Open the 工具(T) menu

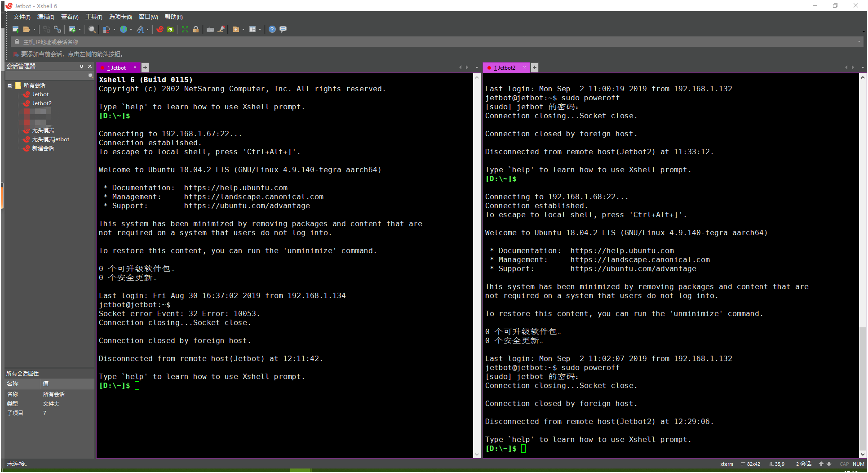pyautogui.click(x=94, y=17)
